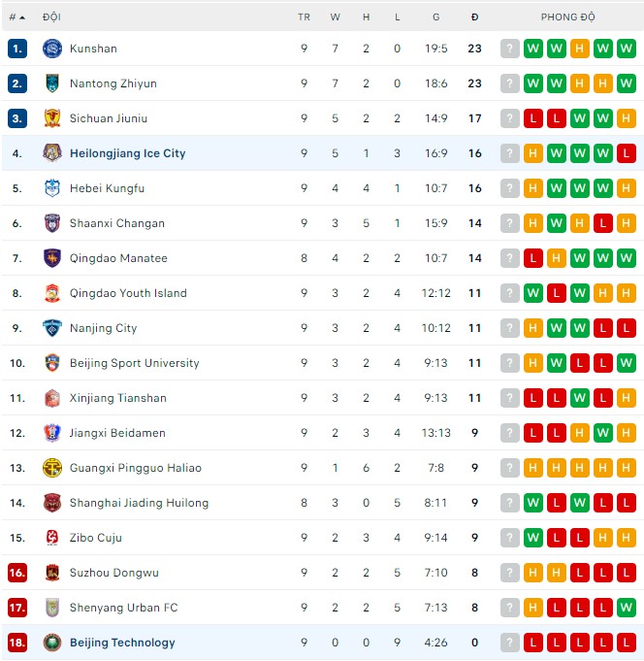The height and width of the screenshot is (661, 644).
Task: Open the Nanjing City team link
Action: click(x=103, y=328)
